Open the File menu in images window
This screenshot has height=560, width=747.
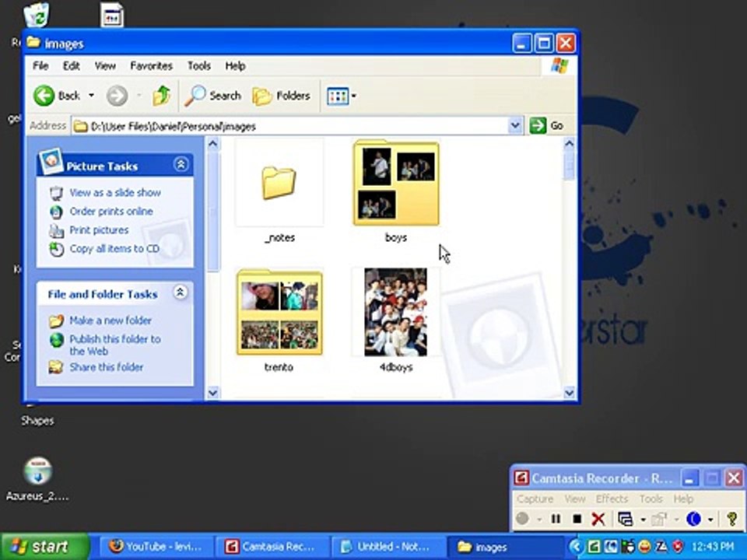(40, 65)
